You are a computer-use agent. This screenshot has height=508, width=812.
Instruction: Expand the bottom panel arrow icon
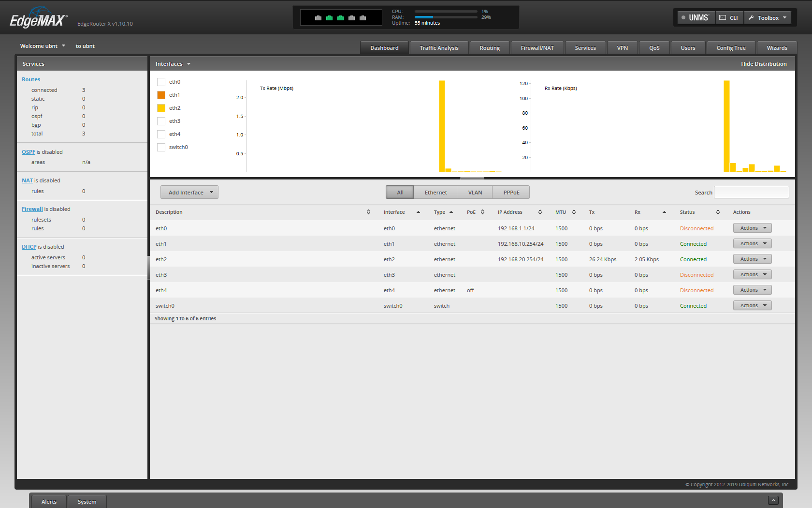point(773,501)
